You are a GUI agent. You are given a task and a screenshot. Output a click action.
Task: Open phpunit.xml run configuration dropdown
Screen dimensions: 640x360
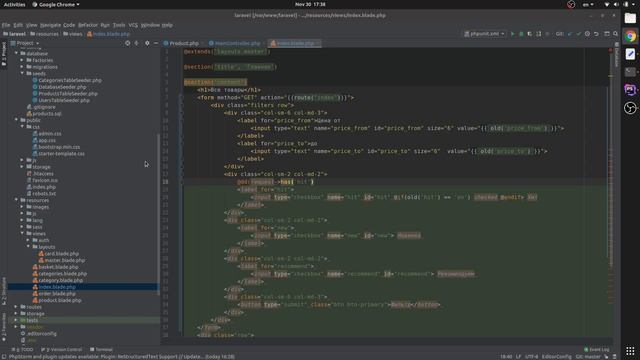click(x=485, y=34)
